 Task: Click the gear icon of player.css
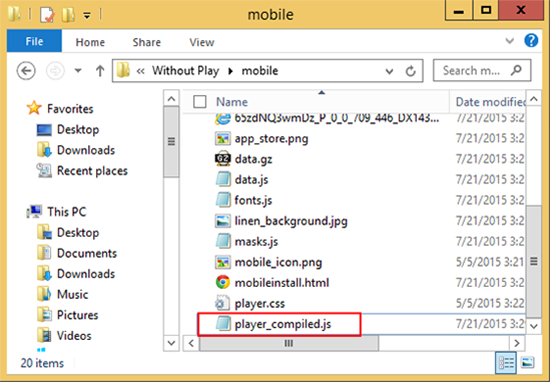[223, 303]
